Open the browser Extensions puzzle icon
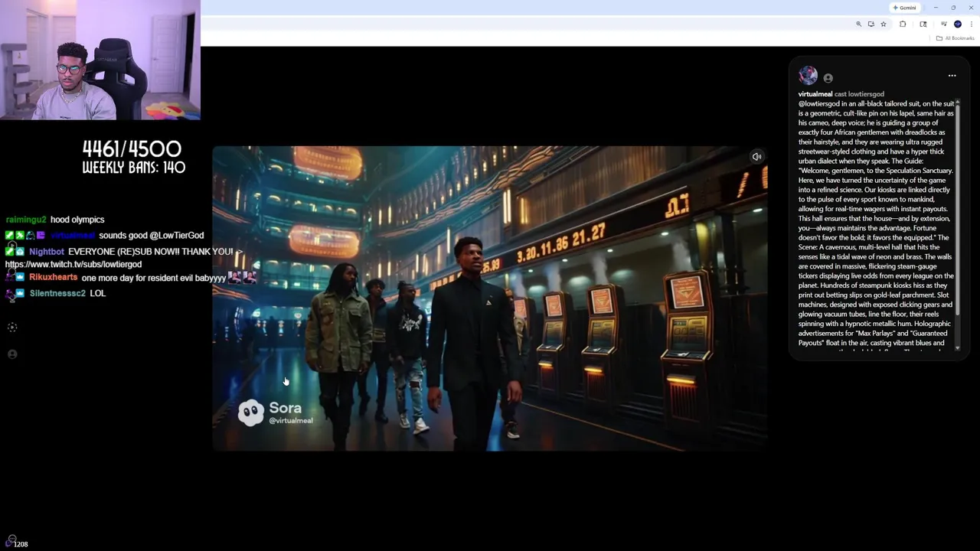The height and width of the screenshot is (551, 980). tap(903, 24)
